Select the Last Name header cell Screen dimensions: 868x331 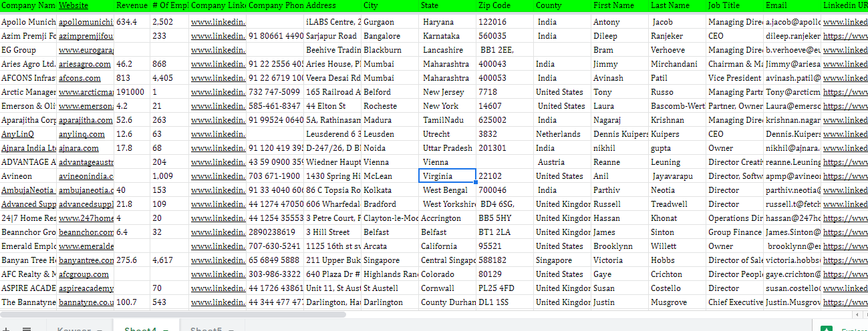click(677, 5)
